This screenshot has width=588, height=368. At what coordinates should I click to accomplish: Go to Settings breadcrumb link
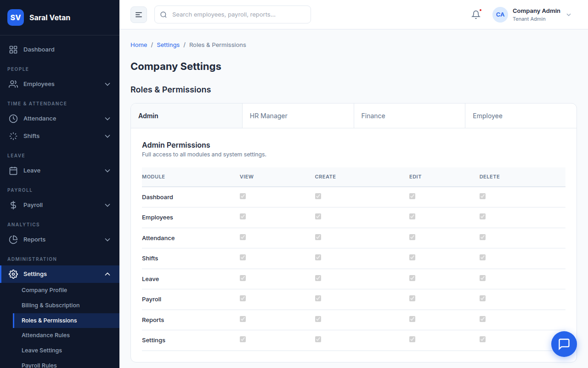tap(168, 45)
